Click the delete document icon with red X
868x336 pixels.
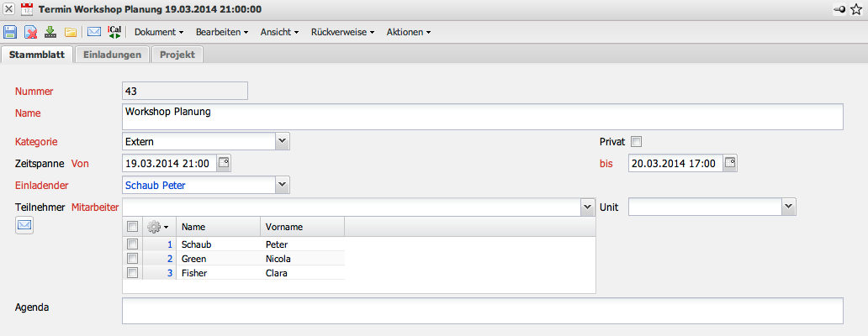coord(30,32)
